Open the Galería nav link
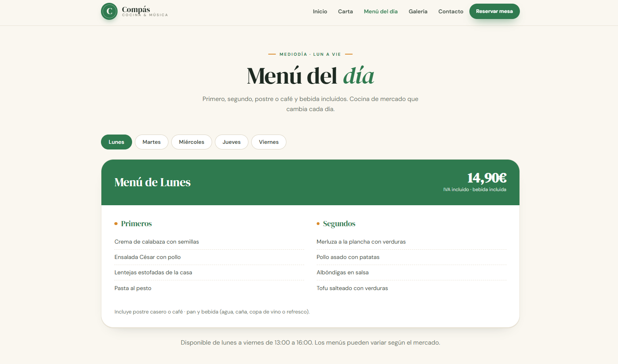Image resolution: width=618 pixels, height=364 pixels. tap(418, 11)
